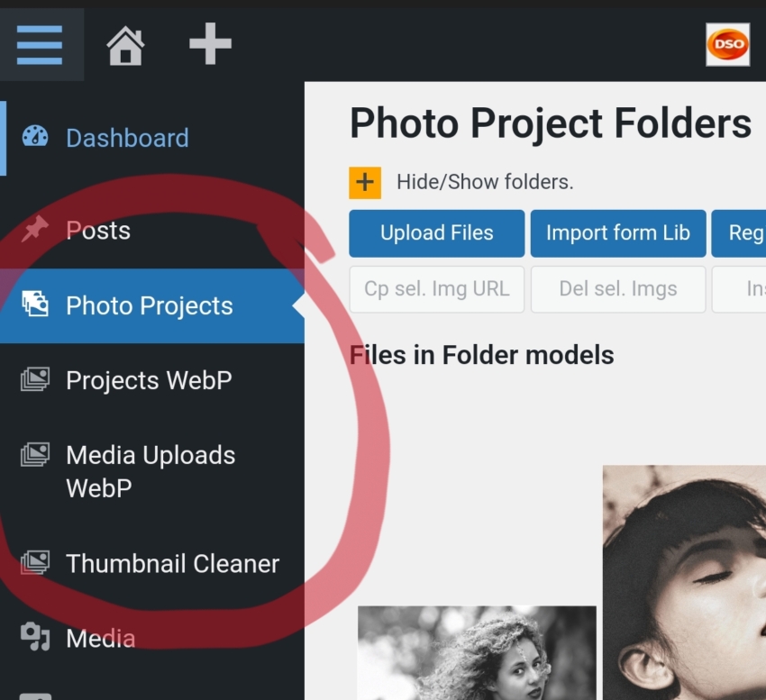Click the Projects WebP images icon
The height and width of the screenshot is (700, 766).
click(x=35, y=380)
